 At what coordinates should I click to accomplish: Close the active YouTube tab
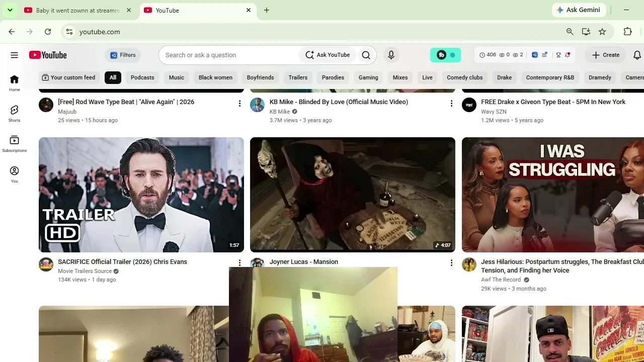coord(249,10)
